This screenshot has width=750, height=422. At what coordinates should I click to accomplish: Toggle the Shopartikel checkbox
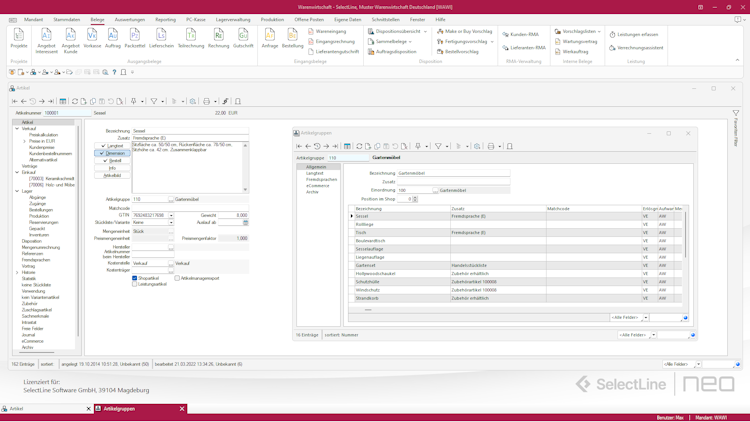[134, 278]
